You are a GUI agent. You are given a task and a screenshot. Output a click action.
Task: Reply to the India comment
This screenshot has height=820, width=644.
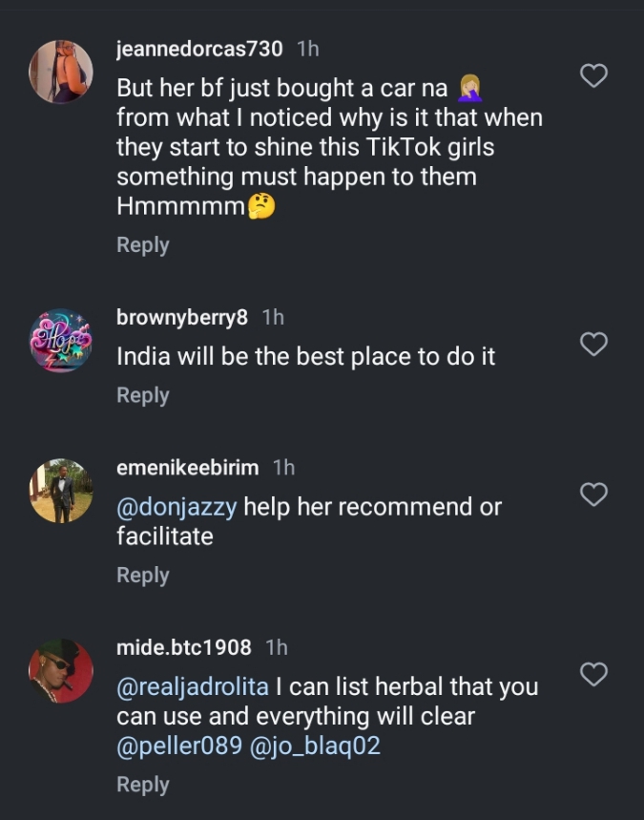coord(142,395)
